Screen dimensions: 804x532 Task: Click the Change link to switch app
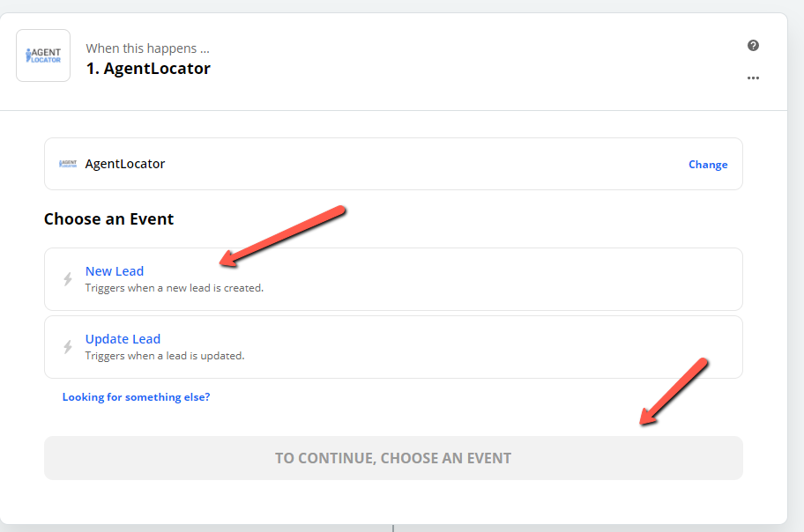tap(708, 165)
